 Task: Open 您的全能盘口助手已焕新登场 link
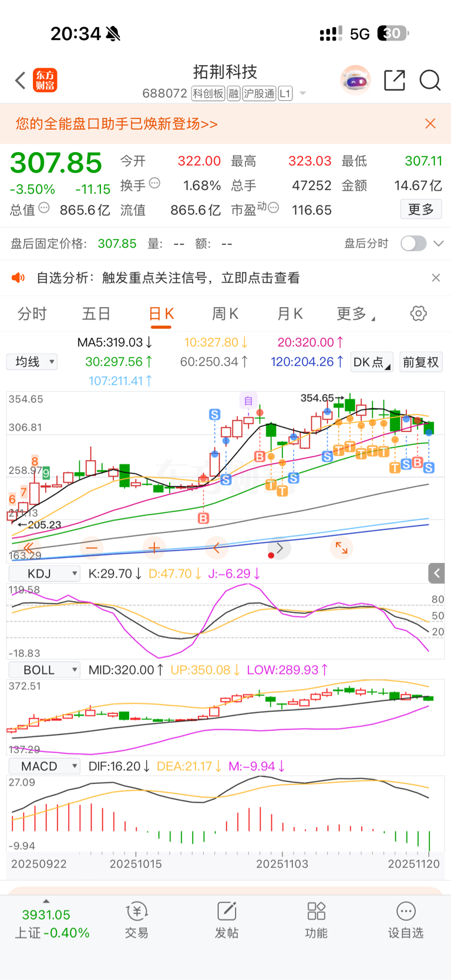click(116, 124)
